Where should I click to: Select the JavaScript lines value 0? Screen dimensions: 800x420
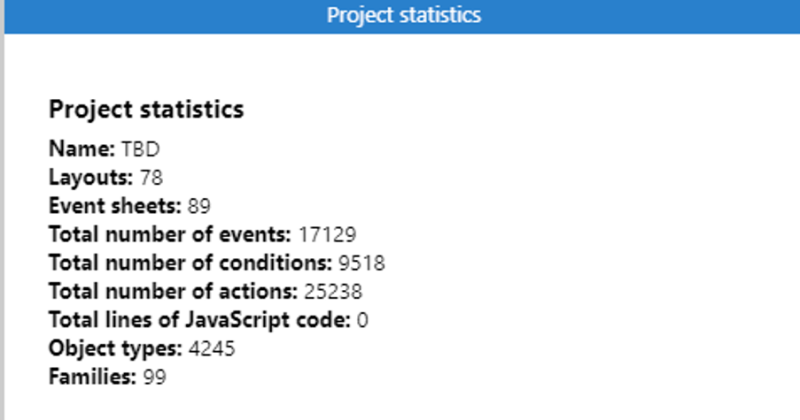pos(362,320)
